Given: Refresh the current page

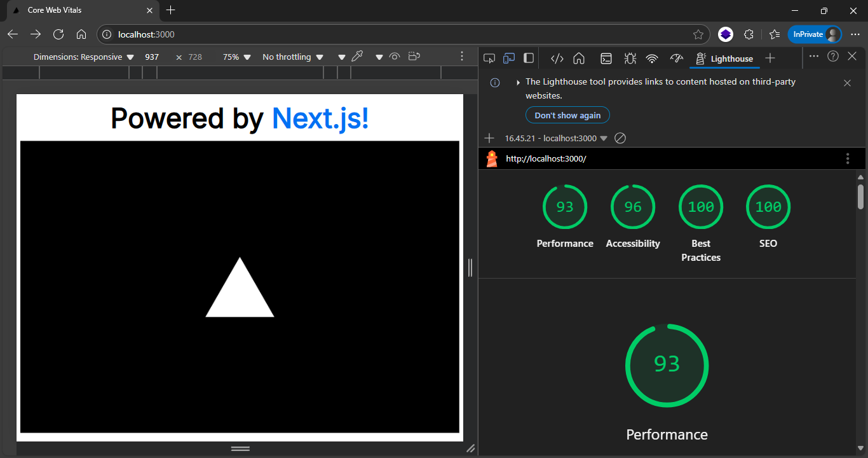Looking at the screenshot, I should click(58, 34).
